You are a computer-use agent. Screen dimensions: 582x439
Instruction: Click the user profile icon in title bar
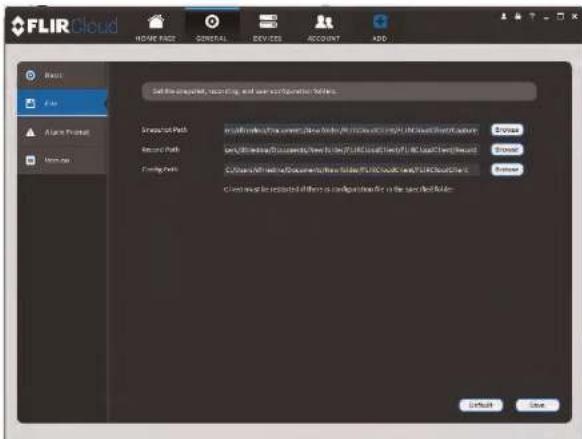click(504, 17)
